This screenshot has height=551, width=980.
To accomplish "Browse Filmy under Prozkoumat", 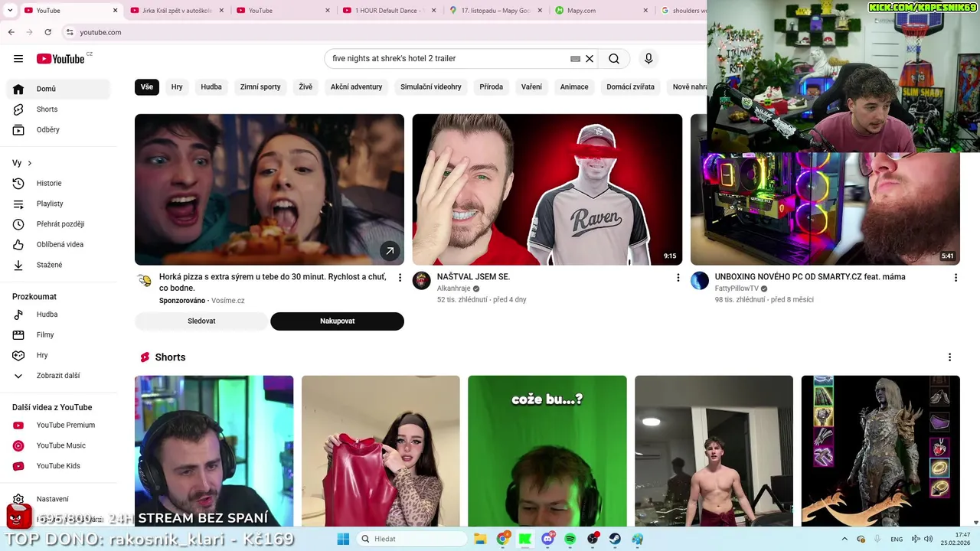I will pos(58,335).
